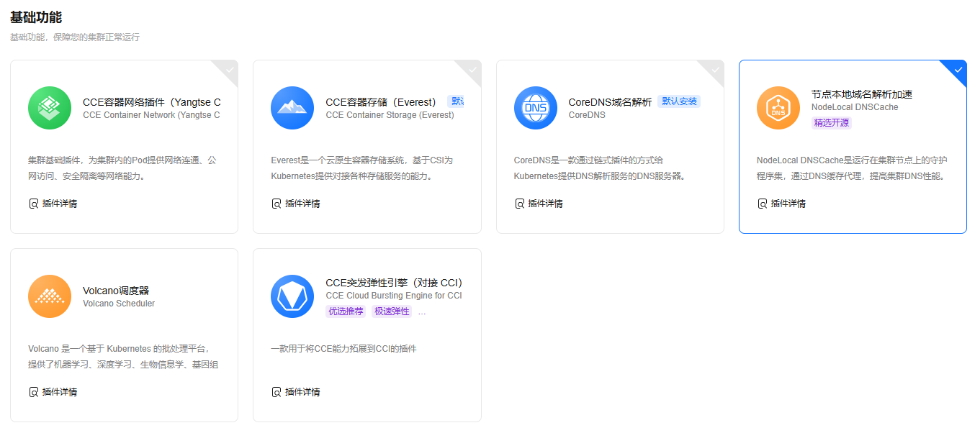Toggle the corner checkmark on CCE容器存储 card

point(472,70)
